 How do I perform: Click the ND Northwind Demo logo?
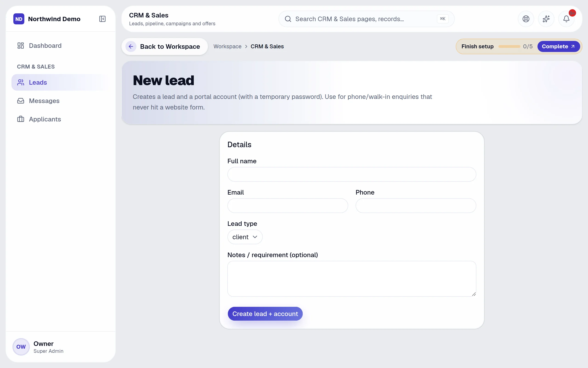pyautogui.click(x=19, y=19)
